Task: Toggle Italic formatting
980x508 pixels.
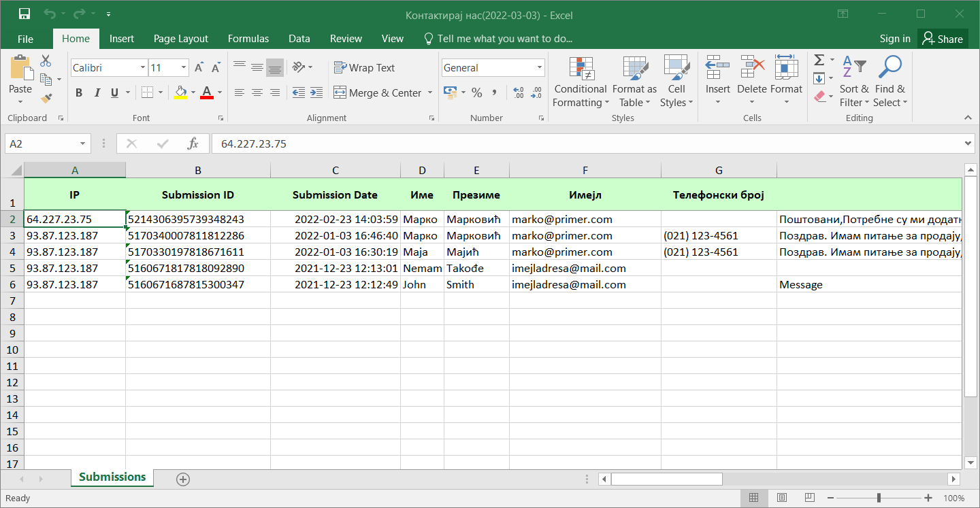Action: [x=97, y=93]
